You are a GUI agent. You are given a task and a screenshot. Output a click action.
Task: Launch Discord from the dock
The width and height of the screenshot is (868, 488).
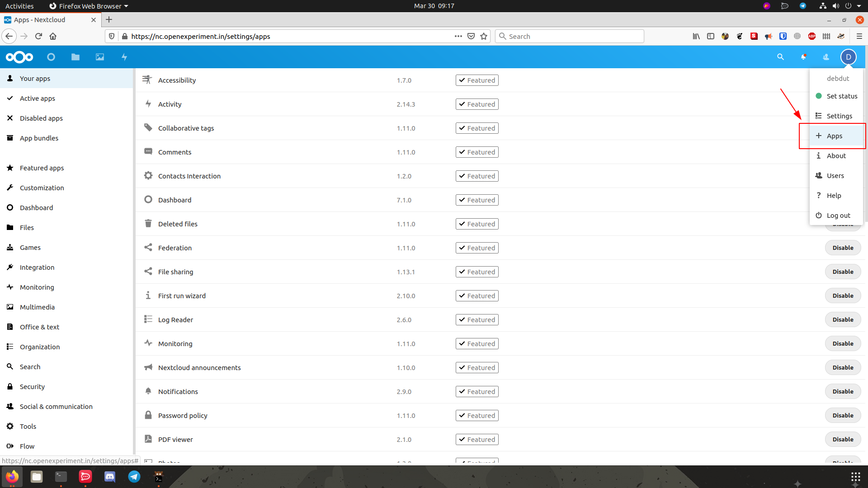click(110, 477)
